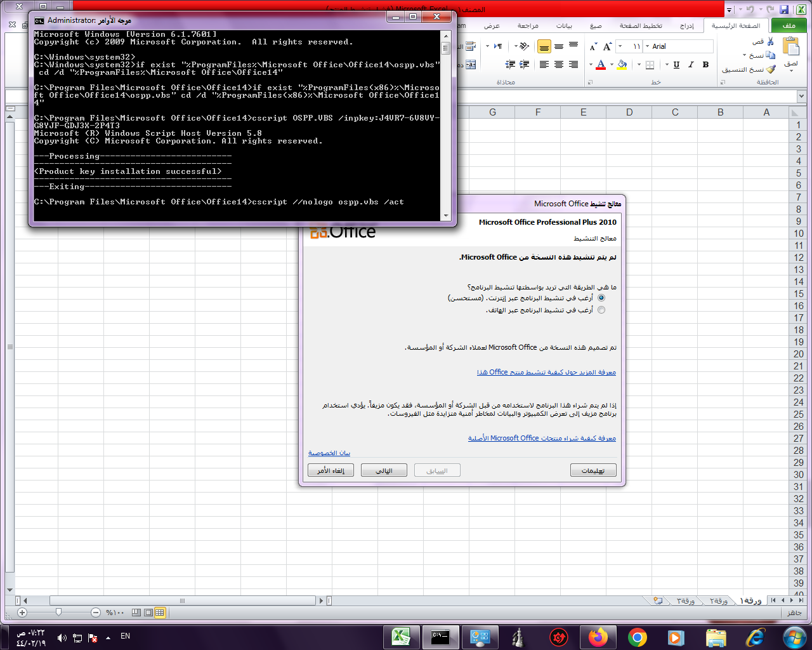
Task: Open link about buying genuine Microsoft Office
Action: (x=542, y=439)
